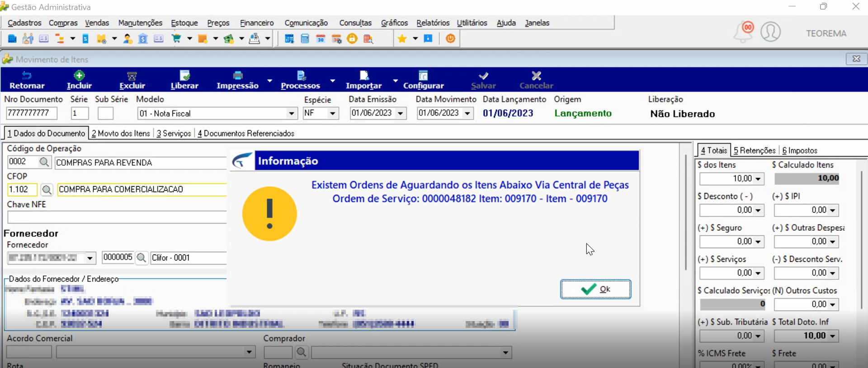
Task: Click the orange padlock icon
Action: 352,39
